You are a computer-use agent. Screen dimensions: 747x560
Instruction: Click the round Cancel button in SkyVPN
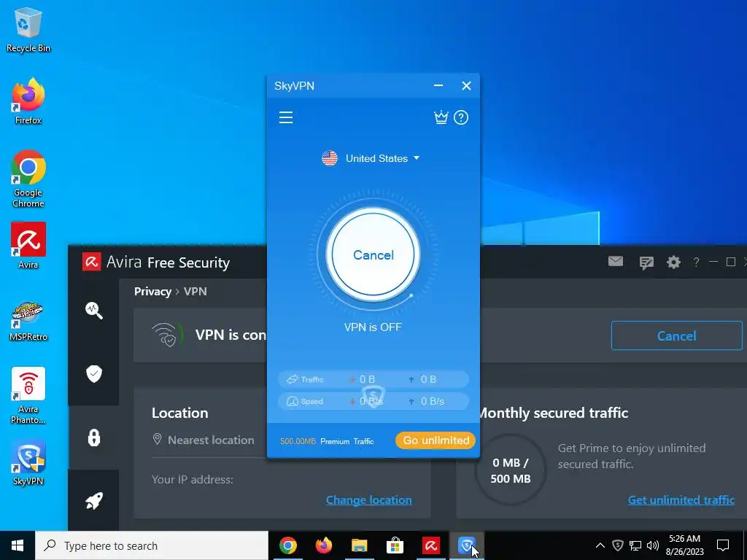pos(373,254)
